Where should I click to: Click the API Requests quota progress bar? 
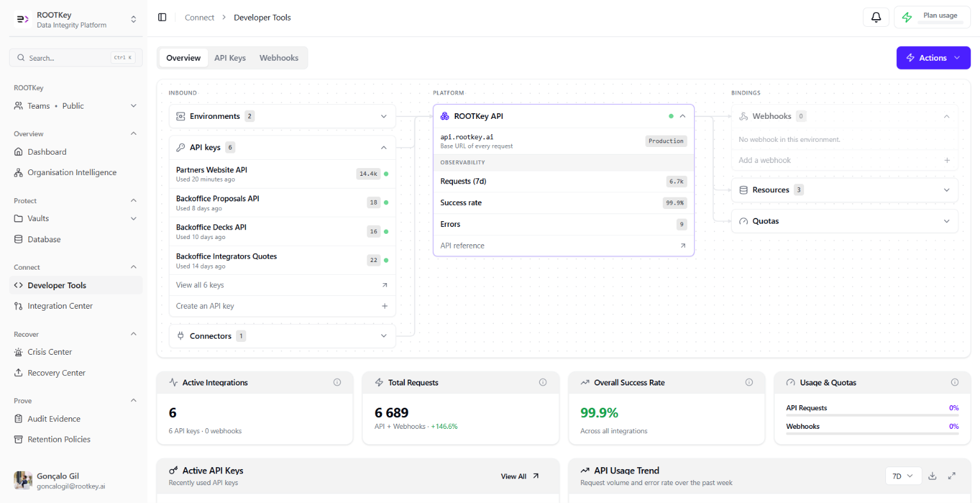[x=872, y=415]
